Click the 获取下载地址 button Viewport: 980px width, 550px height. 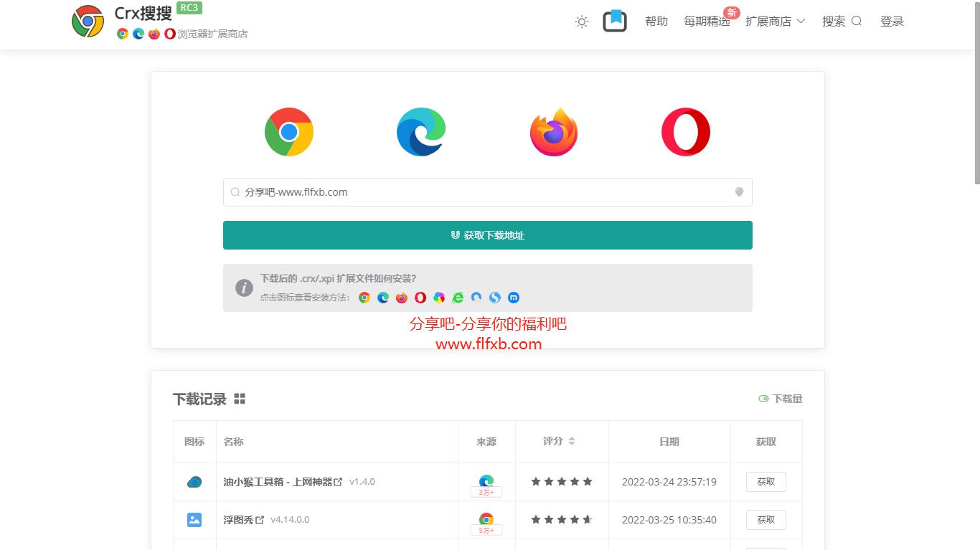(488, 235)
